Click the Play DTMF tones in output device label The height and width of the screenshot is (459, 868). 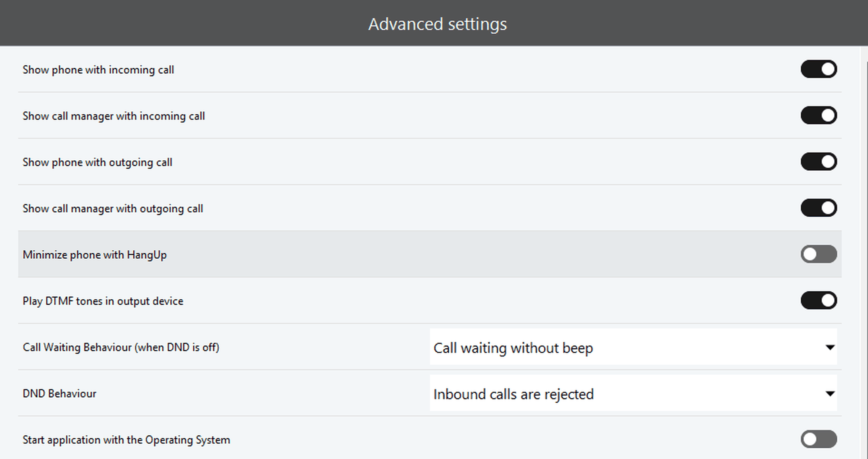103,301
